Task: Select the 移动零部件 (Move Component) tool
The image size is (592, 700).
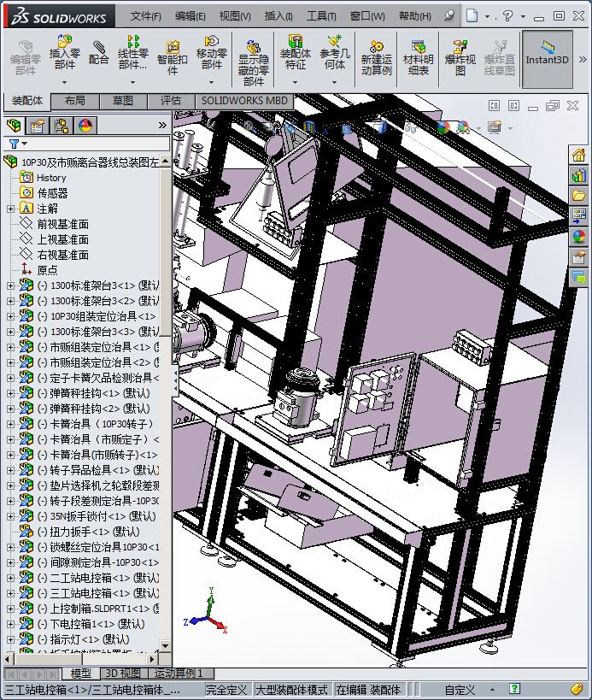Action: click(x=212, y=52)
